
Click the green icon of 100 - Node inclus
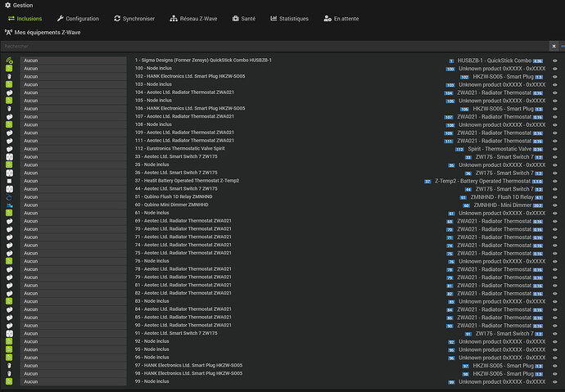pyautogui.click(x=9, y=69)
